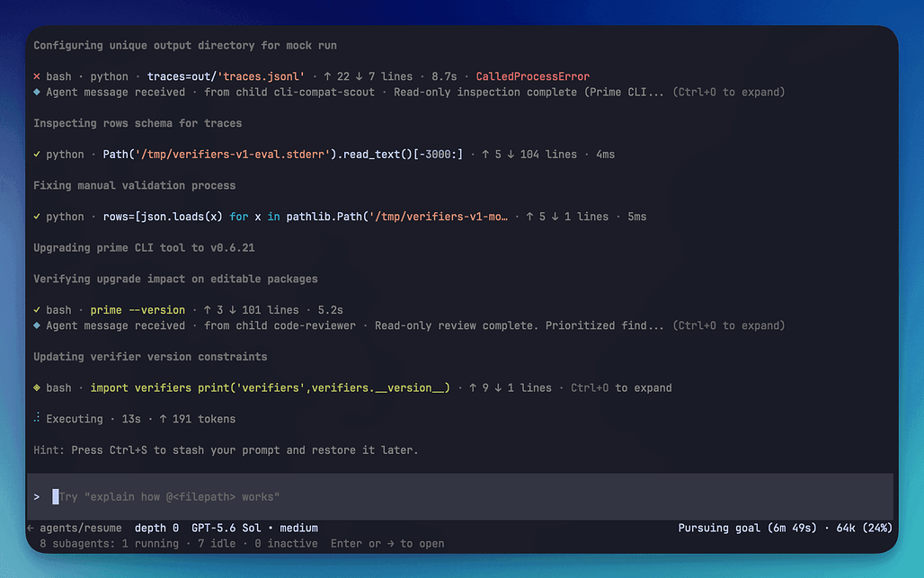This screenshot has width=924, height=578.
Task: Click the 8 subagents: 1 running text
Action: tap(109, 544)
